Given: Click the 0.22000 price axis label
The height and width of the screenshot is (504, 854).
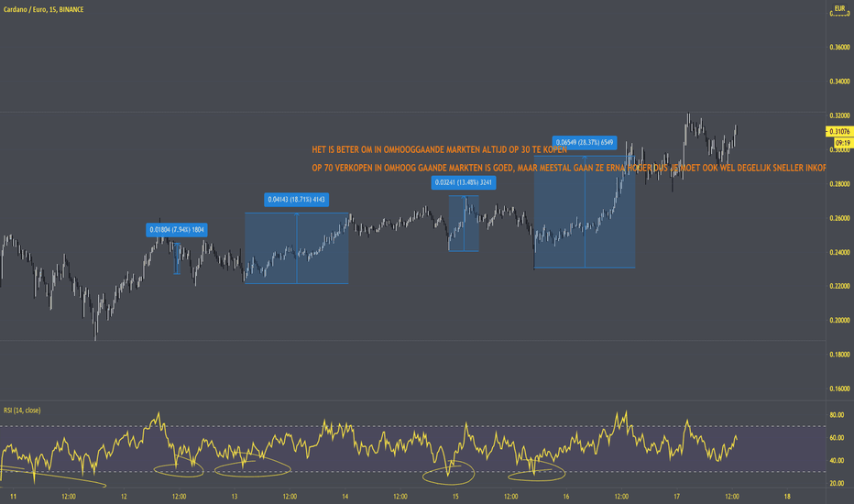Looking at the screenshot, I should (839, 287).
